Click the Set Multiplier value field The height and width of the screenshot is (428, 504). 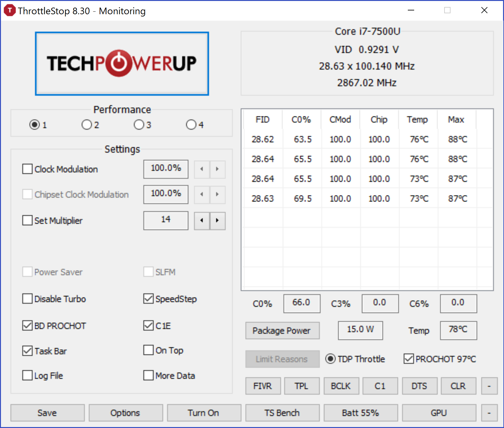166,220
